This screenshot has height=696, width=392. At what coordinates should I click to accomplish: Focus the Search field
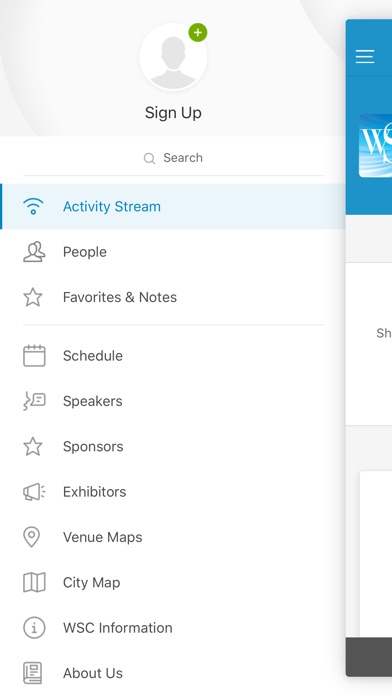[x=173, y=158]
